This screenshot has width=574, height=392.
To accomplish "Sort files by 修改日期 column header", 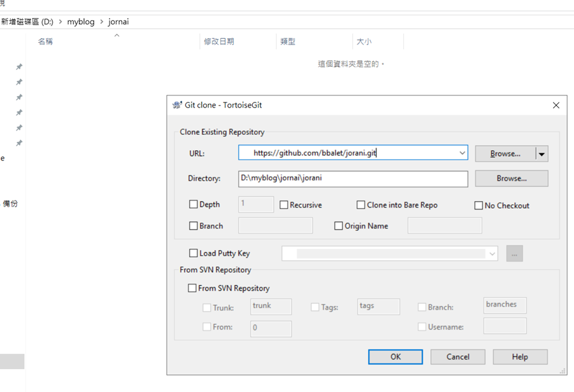I will [x=219, y=41].
